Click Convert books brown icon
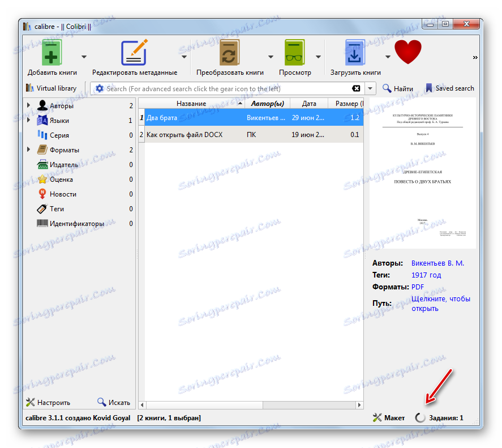 [229, 53]
